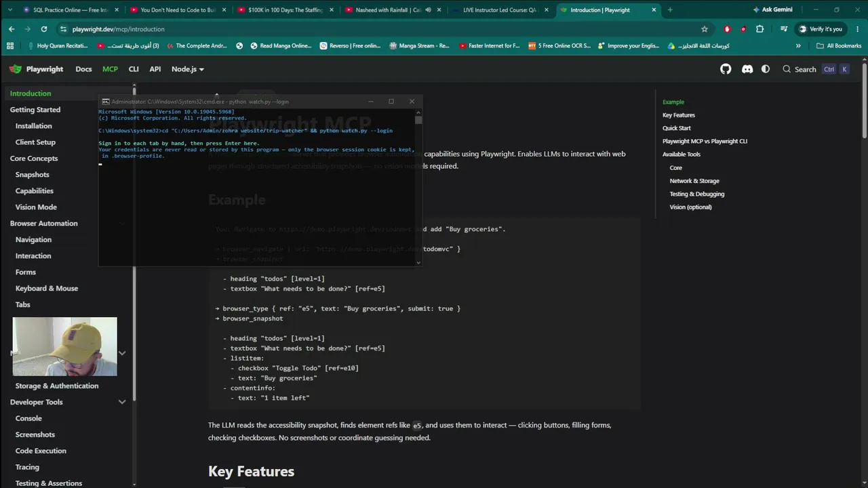Open Reverso bookmark
This screenshot has height=488, width=868.
[350, 46]
